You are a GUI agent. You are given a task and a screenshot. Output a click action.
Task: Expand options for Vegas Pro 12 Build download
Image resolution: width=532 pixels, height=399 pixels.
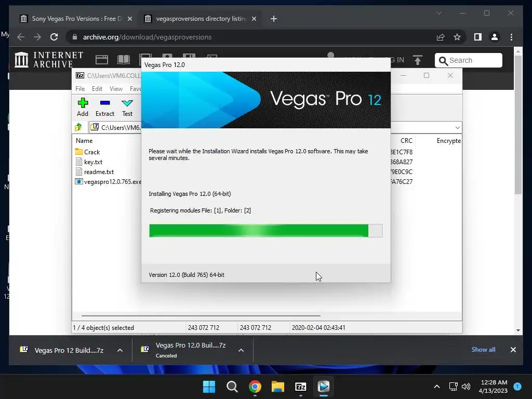coord(120,350)
